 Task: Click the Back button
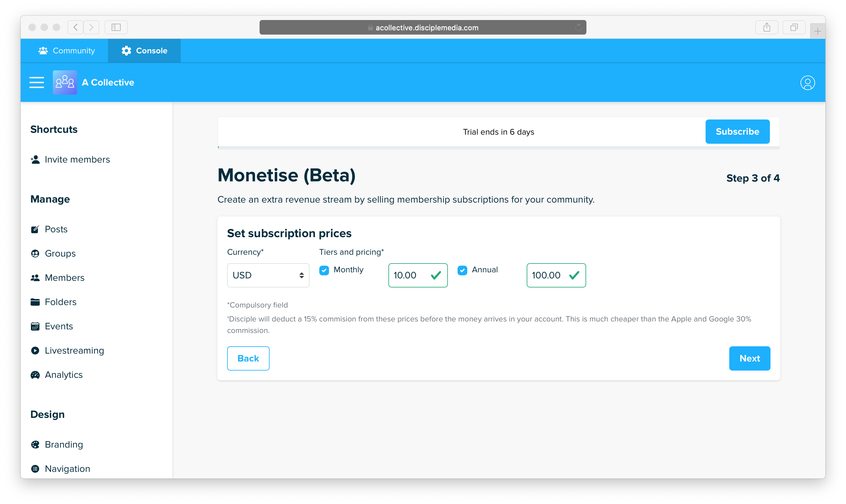pyautogui.click(x=248, y=358)
